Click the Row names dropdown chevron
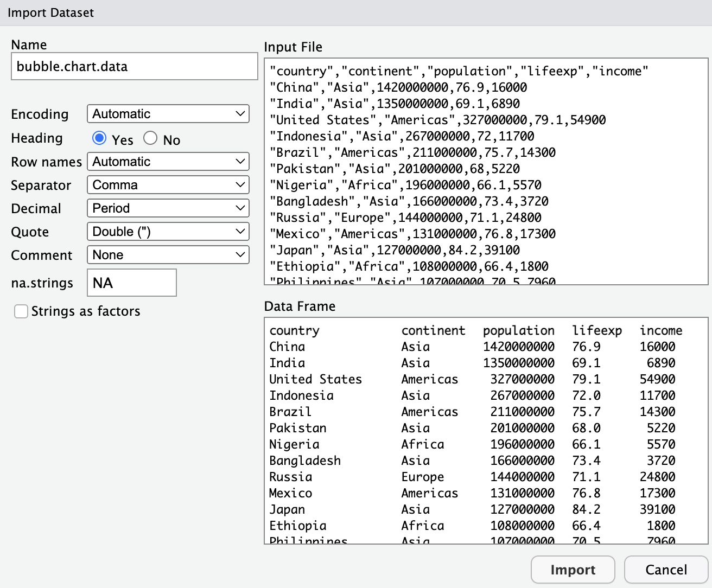Screen dimensions: 712x588 [240, 161]
